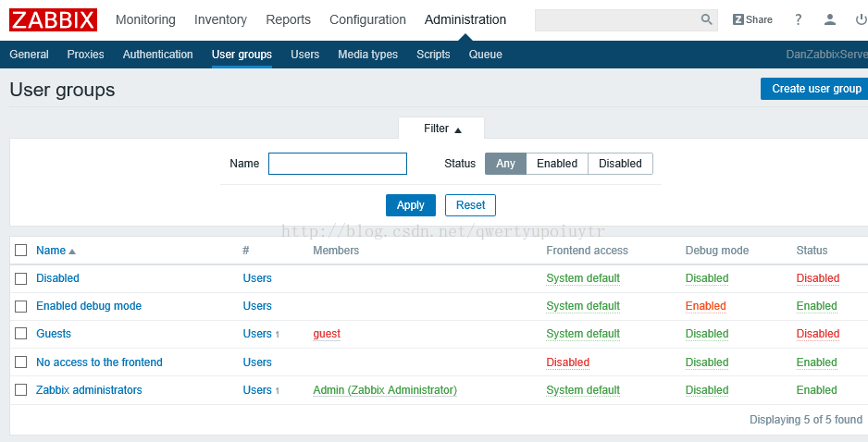868x442 pixels.
Task: Select the Enabled status filter option
Action: pyautogui.click(x=557, y=163)
